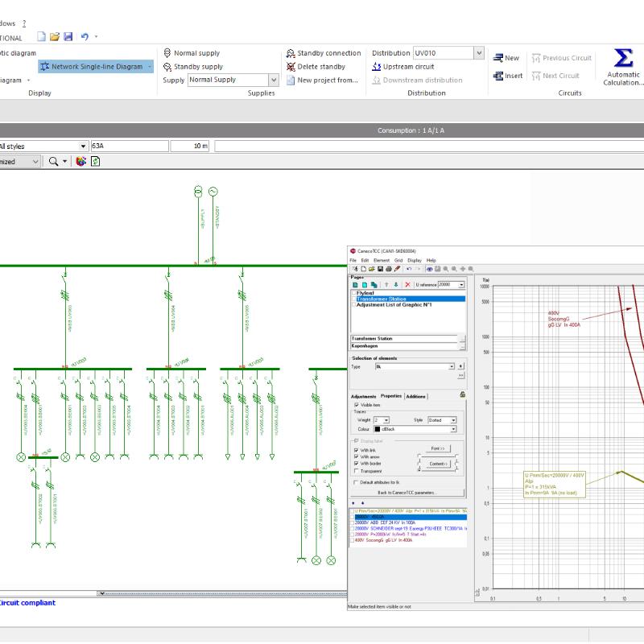Click the eye visibility icon in CanecoTCC toolbar
The width and height of the screenshot is (644, 644).
(429, 269)
